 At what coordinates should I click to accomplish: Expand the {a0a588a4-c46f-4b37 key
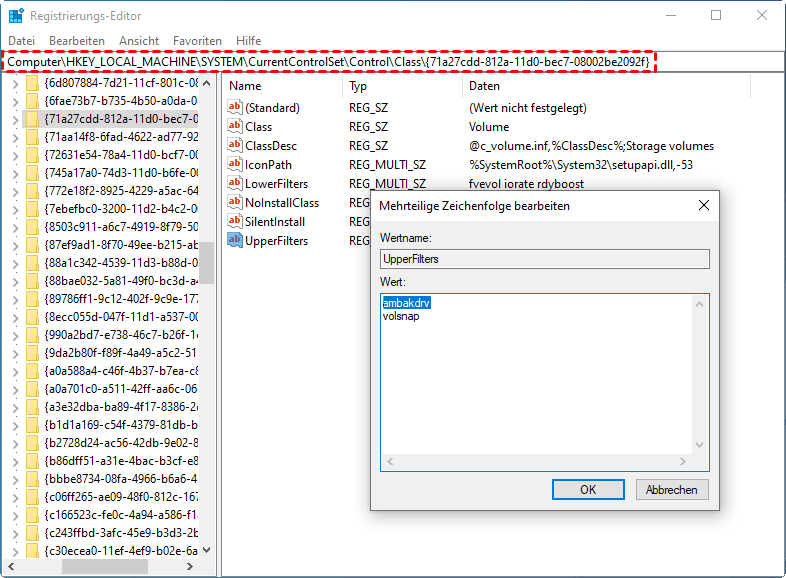15,371
